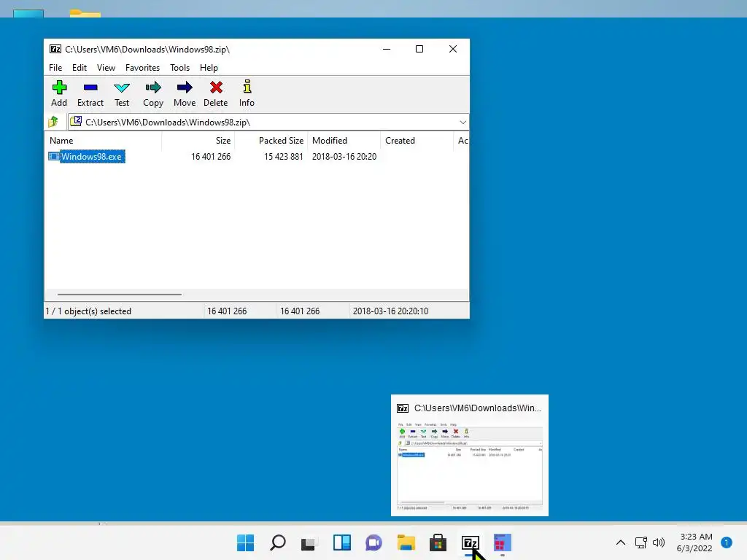Click the pink app icon on the taskbar
Image resolution: width=747 pixels, height=560 pixels.
coord(502,542)
